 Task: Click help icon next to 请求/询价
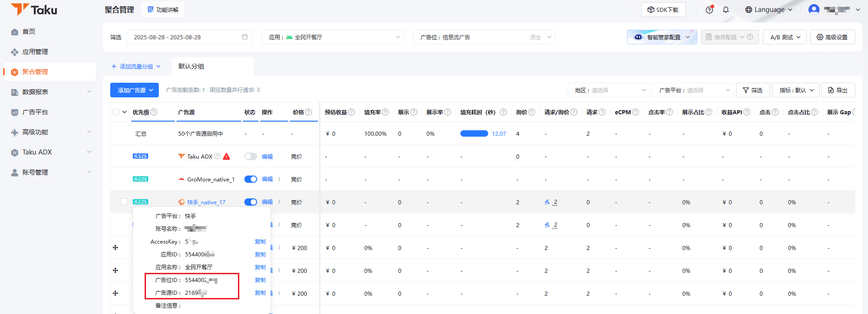point(574,112)
